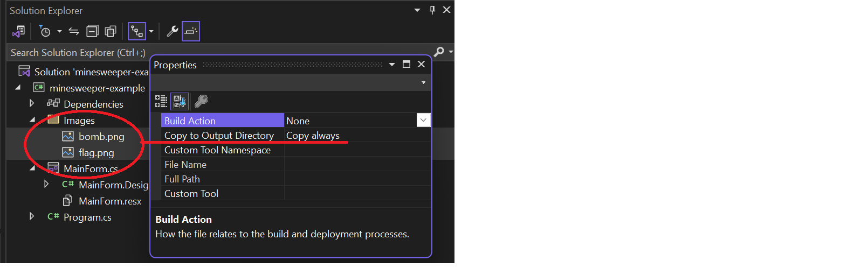The width and height of the screenshot is (868, 275).
Task: Click the MainForm.resx file icon
Action: [x=67, y=200]
